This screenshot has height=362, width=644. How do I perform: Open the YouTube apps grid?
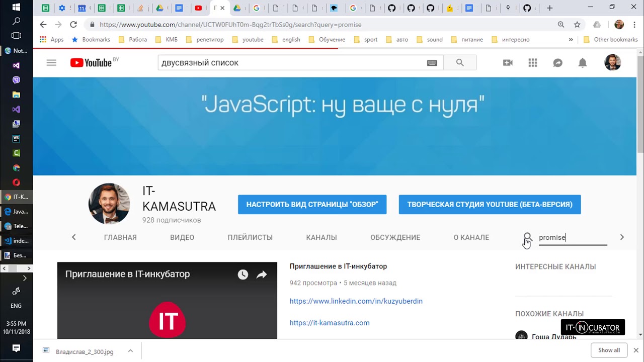(x=533, y=63)
